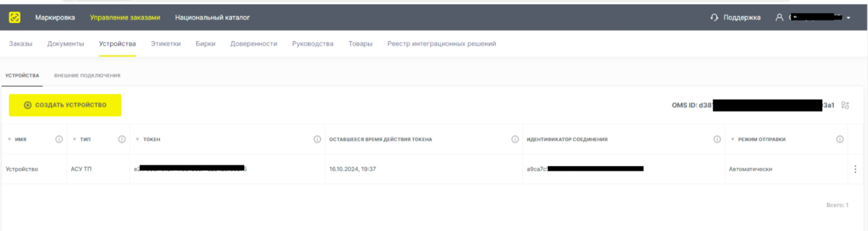Screen dimensions: 868x231
Task: Switch to the Товары tab
Action: (360, 44)
